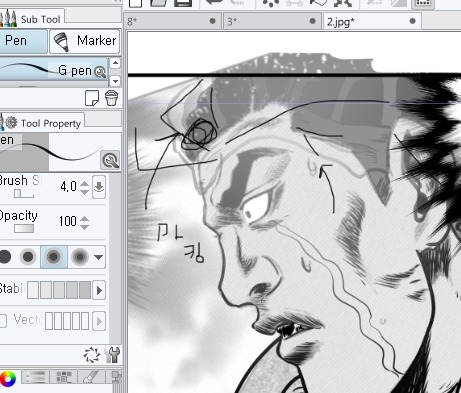Enable the Vector magnet checkbox
This screenshot has height=393, width=461.
(x=3, y=321)
